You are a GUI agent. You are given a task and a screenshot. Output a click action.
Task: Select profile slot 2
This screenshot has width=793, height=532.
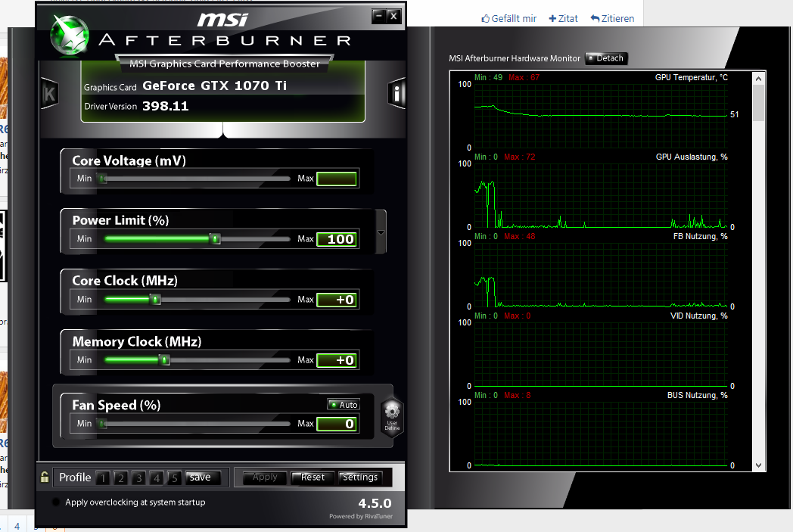pos(121,478)
